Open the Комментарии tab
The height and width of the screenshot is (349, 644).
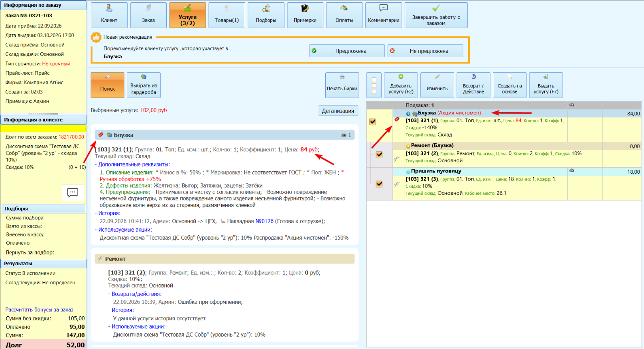[x=384, y=15]
